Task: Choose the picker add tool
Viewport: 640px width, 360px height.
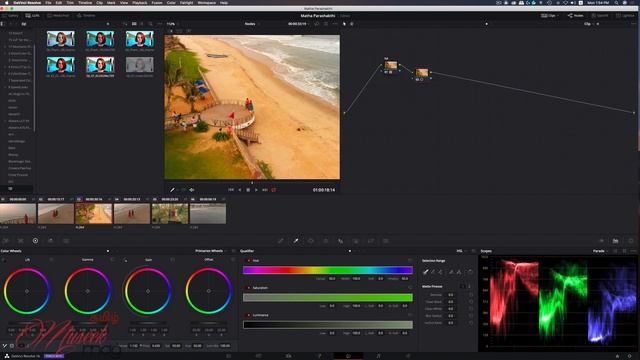Action: tap(440, 272)
